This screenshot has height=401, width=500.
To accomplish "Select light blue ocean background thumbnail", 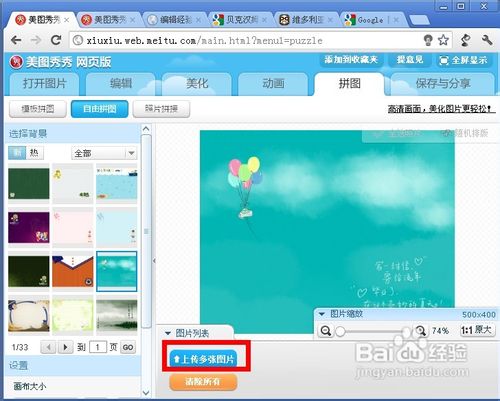I will pyautogui.click(x=117, y=183).
